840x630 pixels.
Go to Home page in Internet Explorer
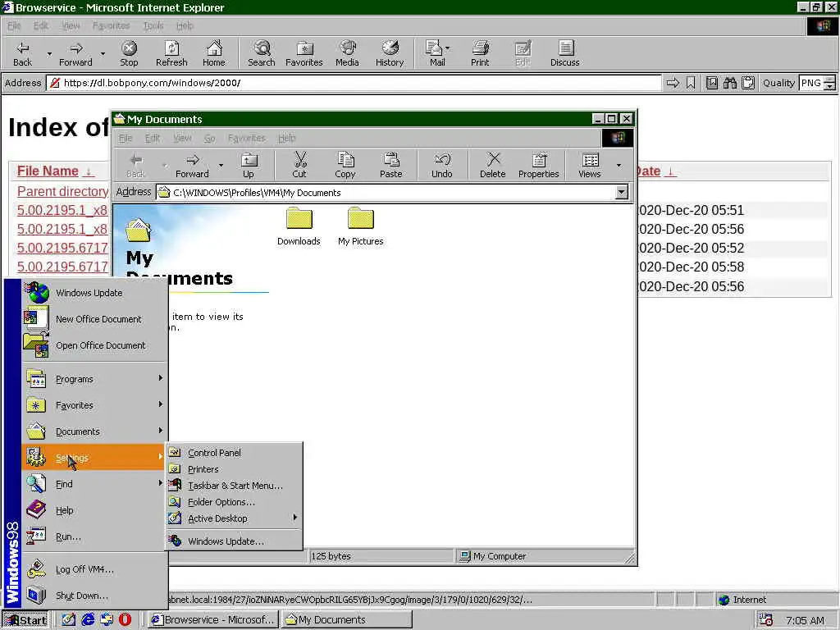pyautogui.click(x=214, y=53)
